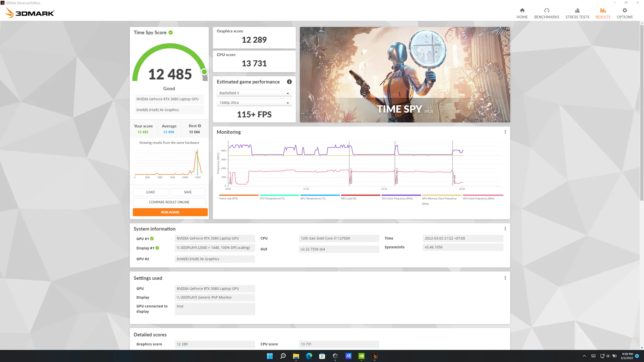Click COMPARE RESULT ONLINE button
The image size is (644, 362).
click(x=169, y=202)
